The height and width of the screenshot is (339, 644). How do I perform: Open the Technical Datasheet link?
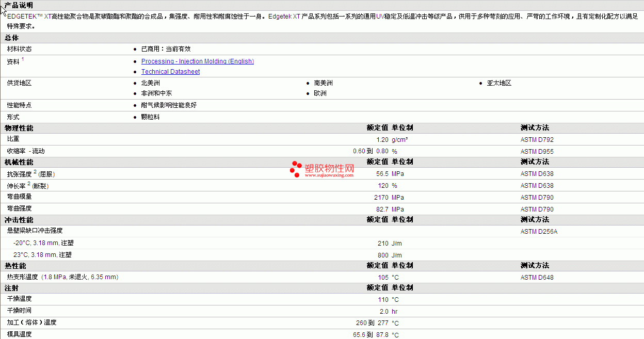[x=170, y=72]
